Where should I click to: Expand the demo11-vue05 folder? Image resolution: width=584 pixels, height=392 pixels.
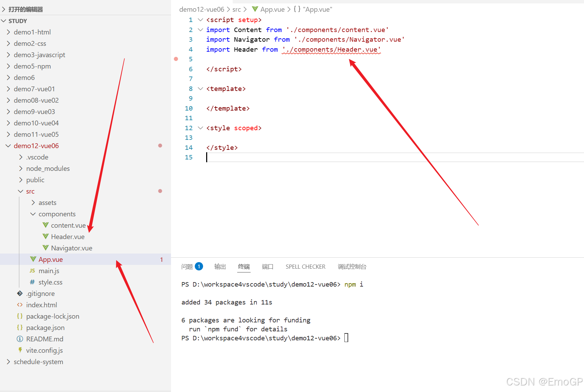coord(8,134)
